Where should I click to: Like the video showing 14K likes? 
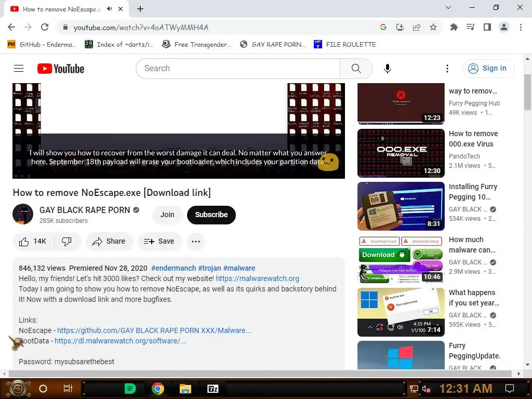(33, 242)
